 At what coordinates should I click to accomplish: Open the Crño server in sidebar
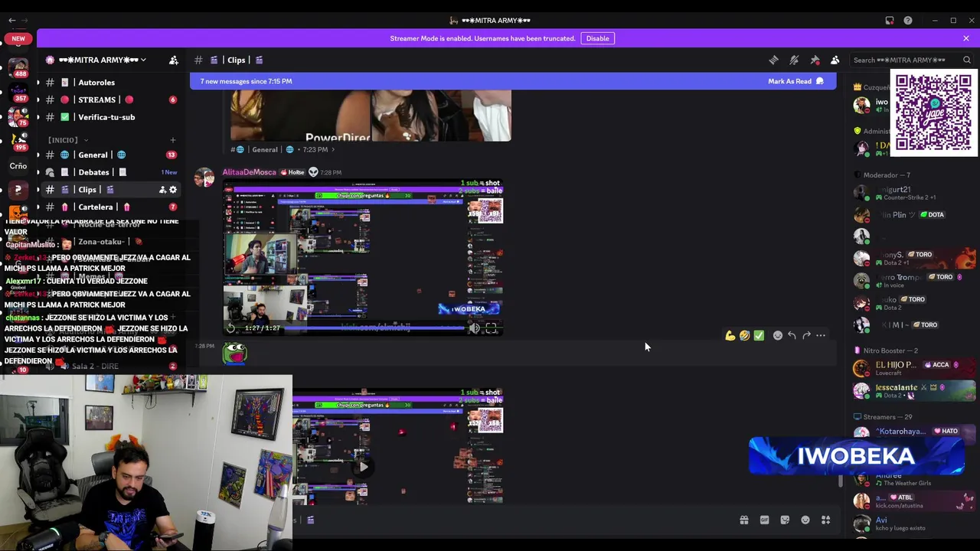[18, 165]
